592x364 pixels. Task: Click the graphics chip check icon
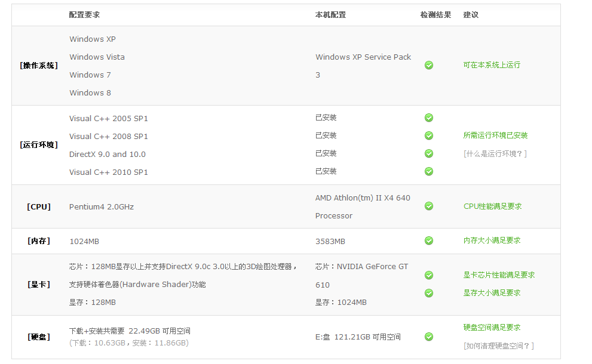(429, 275)
